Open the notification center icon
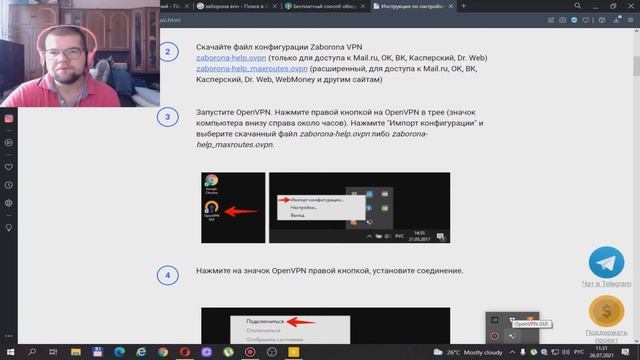 tap(625, 352)
